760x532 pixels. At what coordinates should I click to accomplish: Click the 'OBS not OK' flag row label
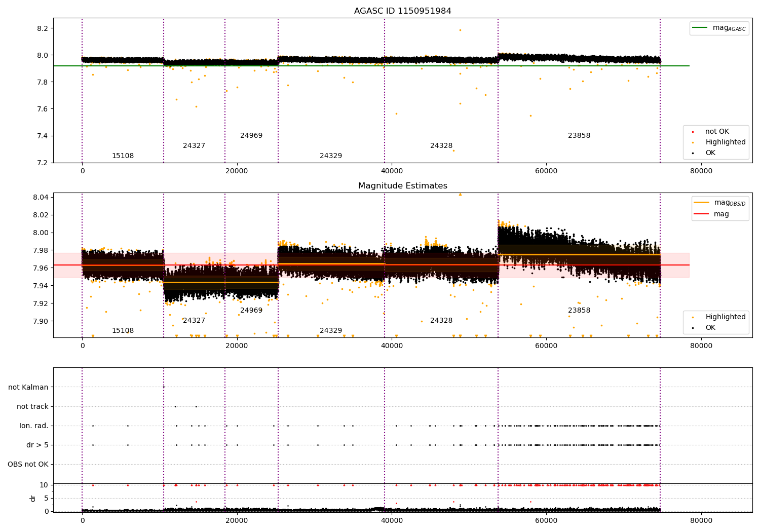click(28, 465)
